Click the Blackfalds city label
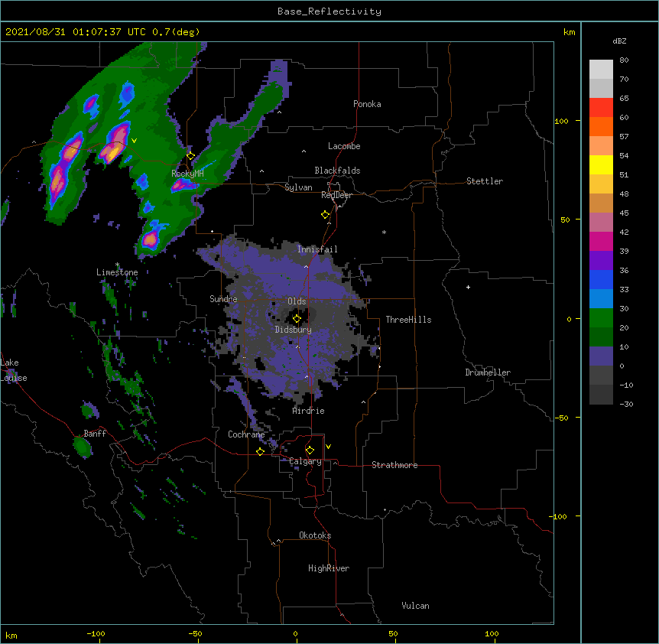Image resolution: width=659 pixels, height=644 pixels. [x=337, y=171]
